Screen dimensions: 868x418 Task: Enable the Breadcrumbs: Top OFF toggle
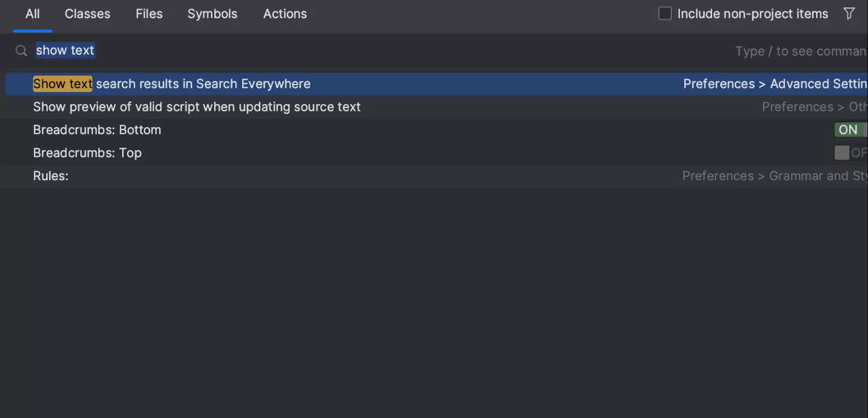[850, 153]
